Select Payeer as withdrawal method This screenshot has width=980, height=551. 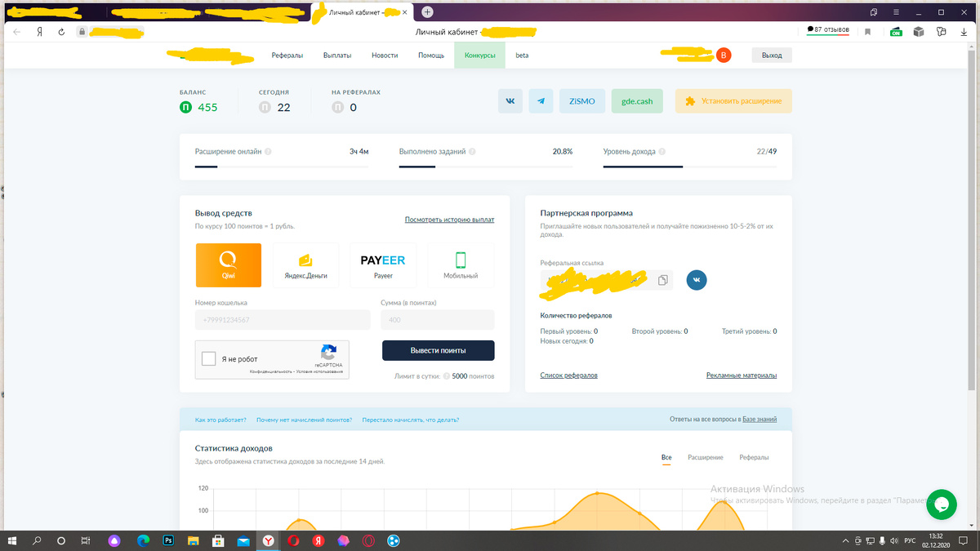pyautogui.click(x=383, y=265)
